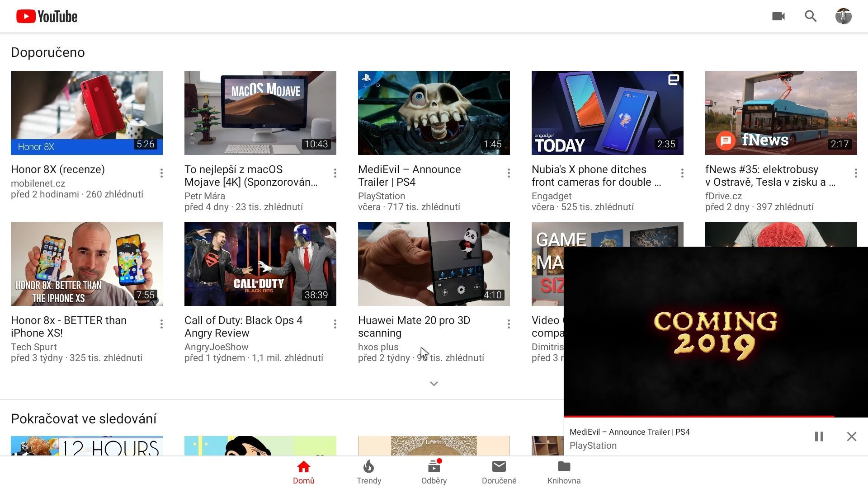Open the Knihovna library folder tab

[x=564, y=472]
